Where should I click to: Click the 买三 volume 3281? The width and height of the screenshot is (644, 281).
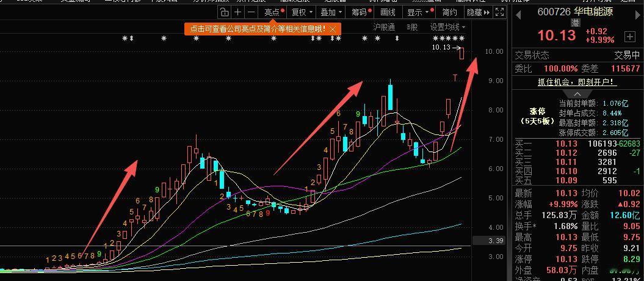[x=607, y=162]
